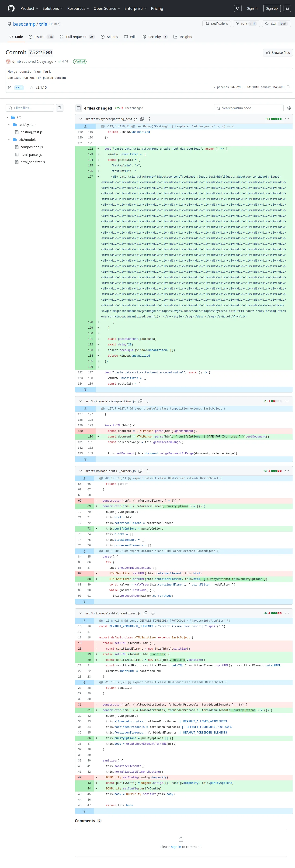Viewport: 295px width, 868px height.
Task: Expand all lines in composition.js diff
Action: click(x=148, y=401)
